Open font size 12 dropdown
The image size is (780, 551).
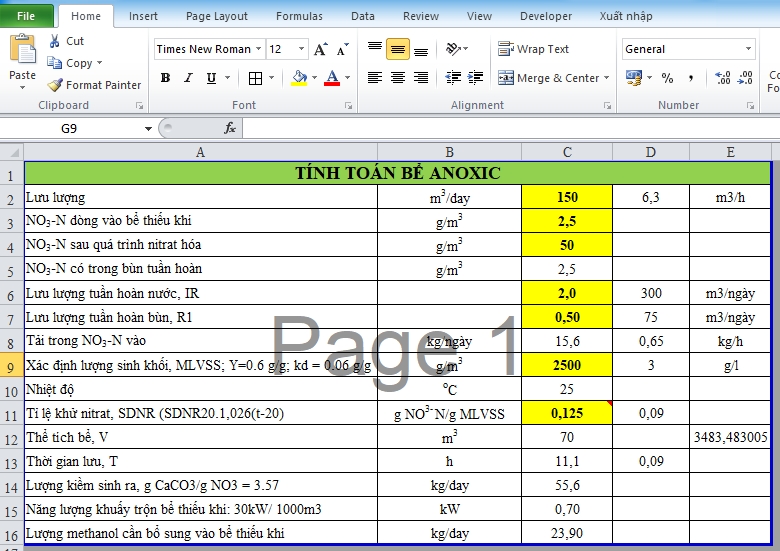301,49
